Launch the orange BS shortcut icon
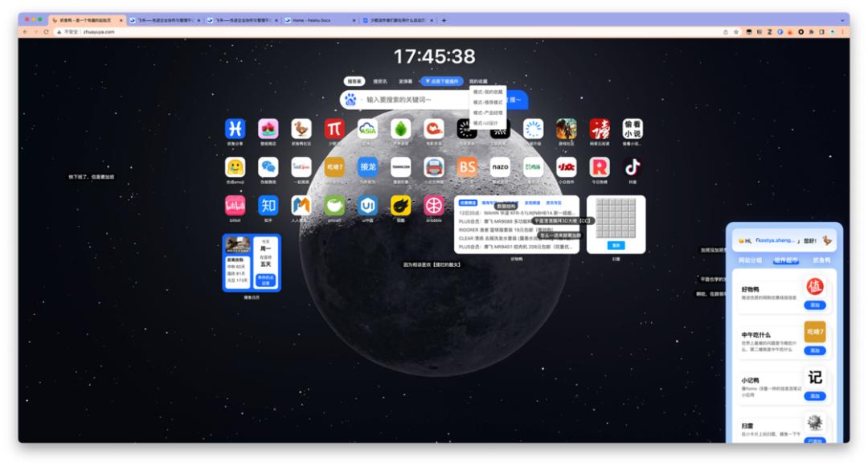 click(x=467, y=166)
